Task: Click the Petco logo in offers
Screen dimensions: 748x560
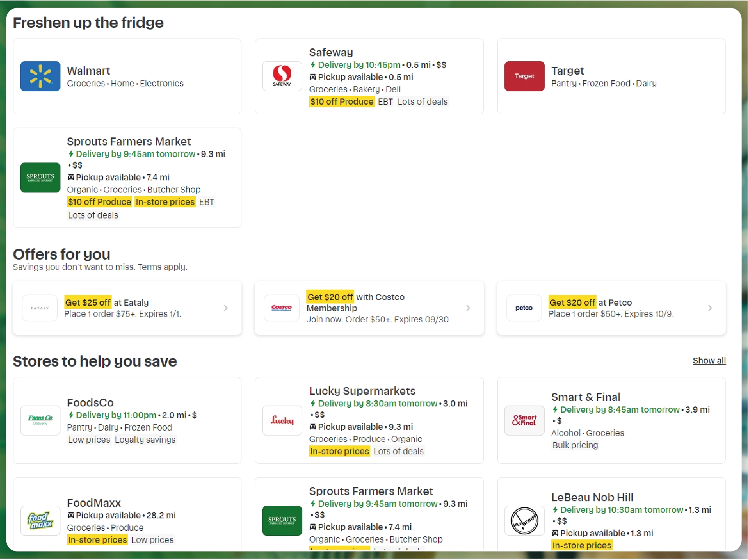Action: click(x=524, y=308)
